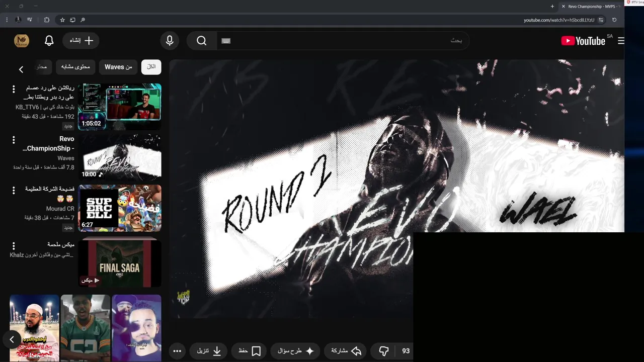The height and width of the screenshot is (362, 644).
Task: Open the zoom magnifier icon in the address bar
Action: (83, 20)
